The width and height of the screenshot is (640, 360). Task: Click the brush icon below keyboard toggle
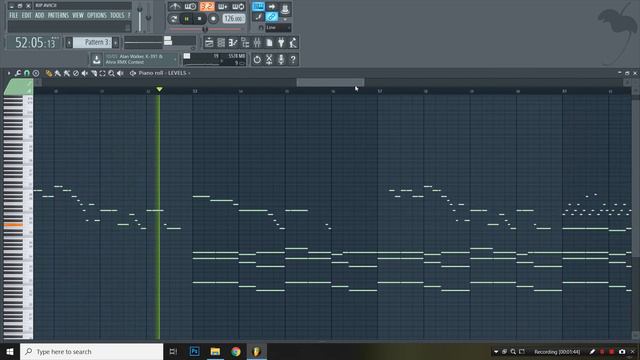[258, 17]
